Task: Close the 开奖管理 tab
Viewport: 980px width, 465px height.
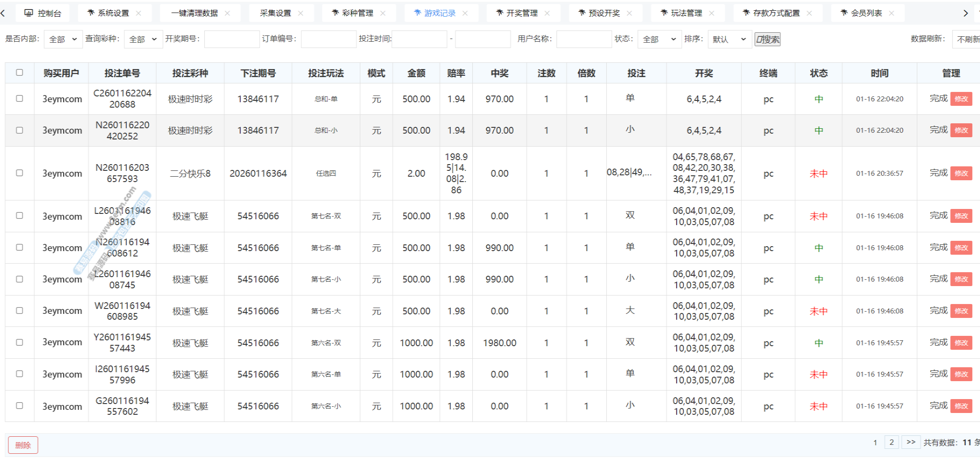Action: click(x=547, y=13)
